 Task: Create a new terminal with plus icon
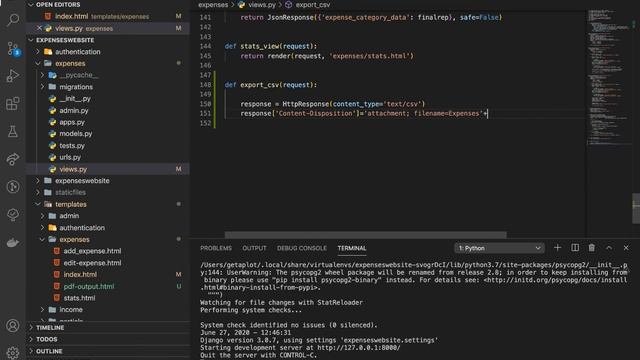click(x=557, y=248)
